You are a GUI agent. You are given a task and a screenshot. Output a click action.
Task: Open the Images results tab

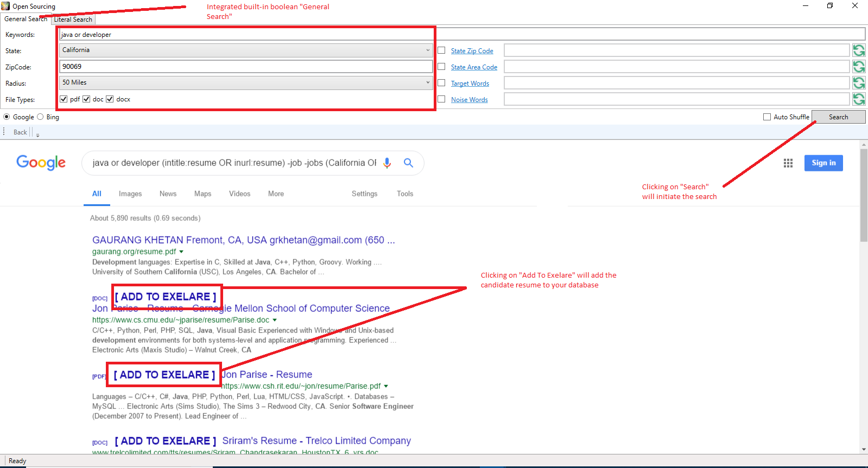[x=130, y=194]
